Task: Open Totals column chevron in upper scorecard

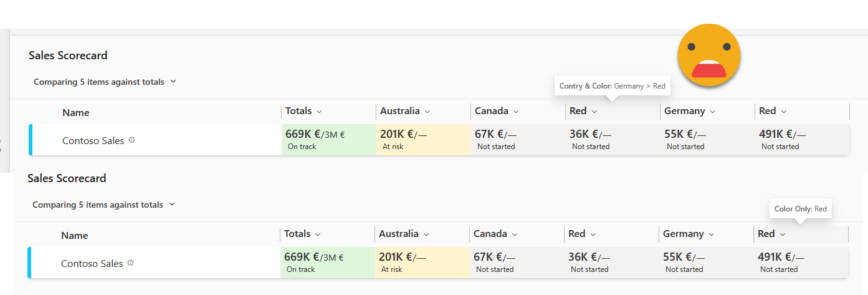Action: [319, 112]
